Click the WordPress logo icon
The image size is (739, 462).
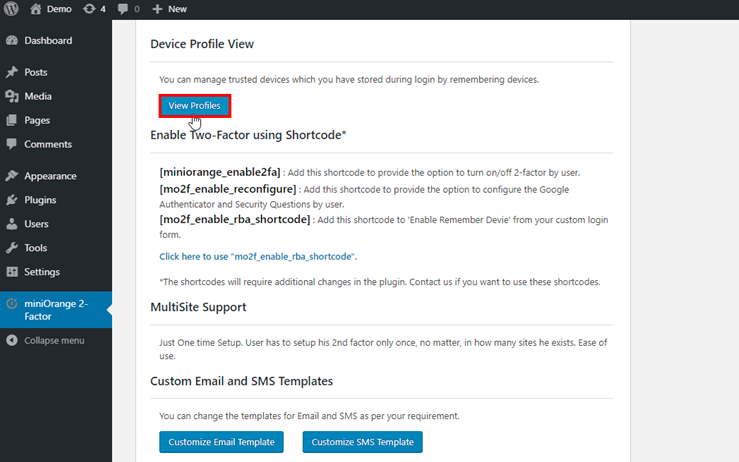coord(11,9)
